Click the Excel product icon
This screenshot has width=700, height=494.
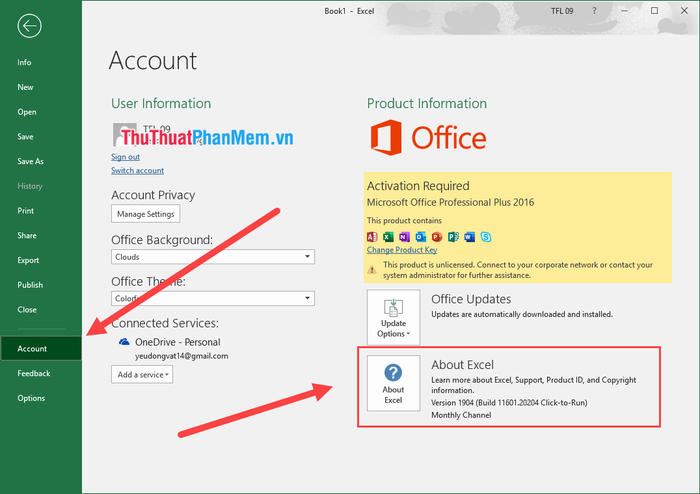pyautogui.click(x=388, y=237)
